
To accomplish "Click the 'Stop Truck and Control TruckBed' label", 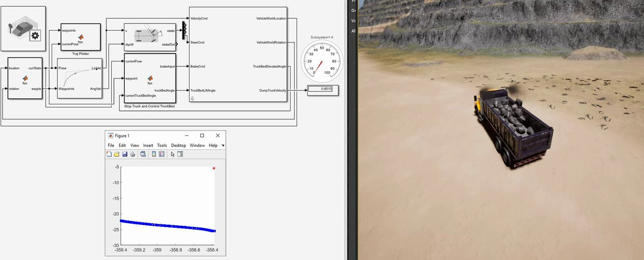I will 149,106.
